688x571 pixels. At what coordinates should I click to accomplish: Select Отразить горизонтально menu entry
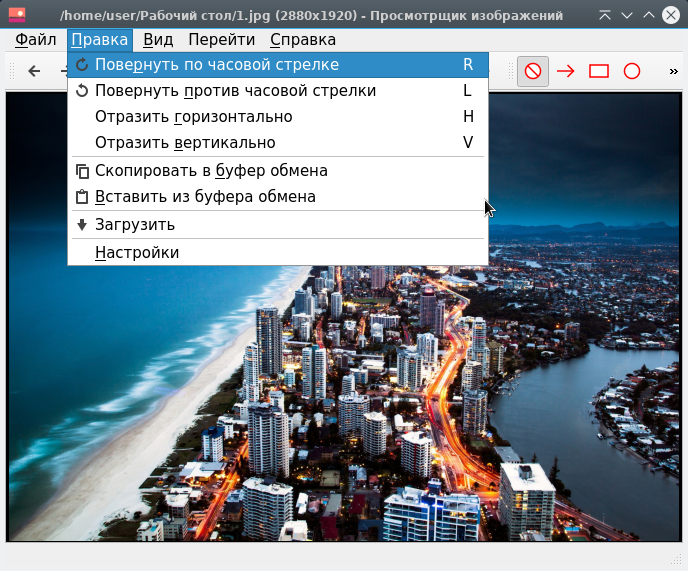click(x=193, y=117)
